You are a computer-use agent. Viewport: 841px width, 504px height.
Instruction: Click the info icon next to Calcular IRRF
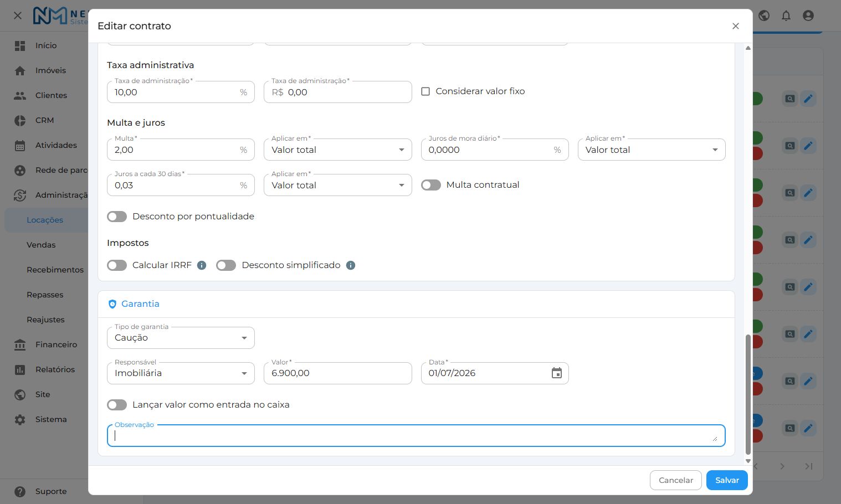pyautogui.click(x=202, y=265)
